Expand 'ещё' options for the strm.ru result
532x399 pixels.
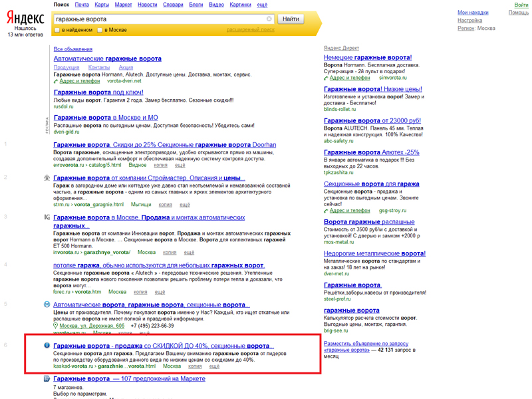(x=185, y=205)
